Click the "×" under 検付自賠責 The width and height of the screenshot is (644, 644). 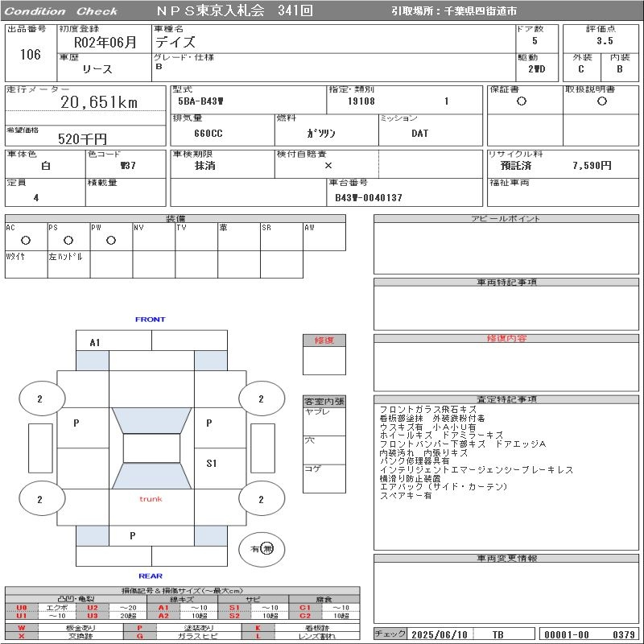(328, 166)
